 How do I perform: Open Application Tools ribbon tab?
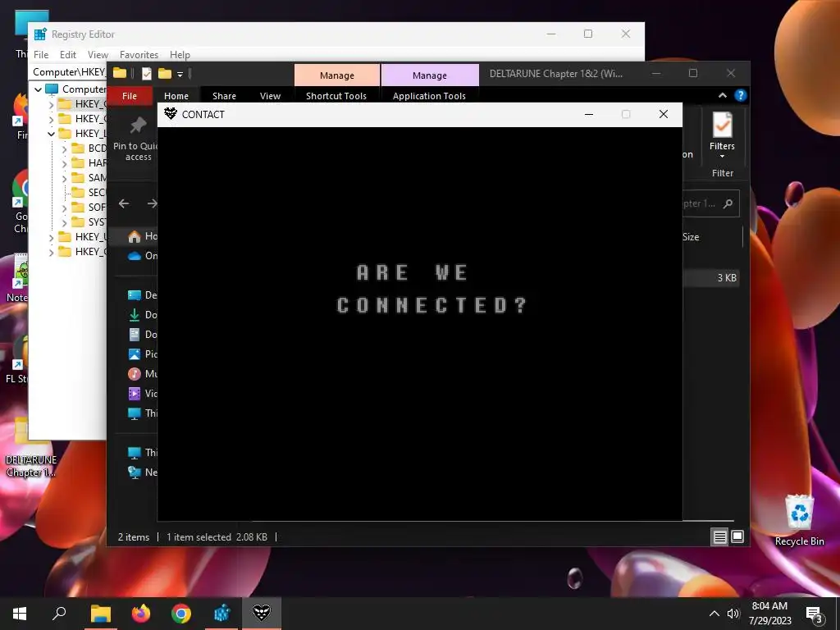pos(429,96)
